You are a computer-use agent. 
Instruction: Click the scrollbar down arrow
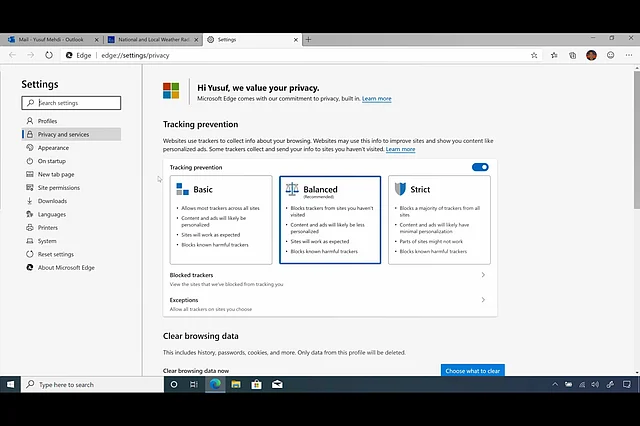pyautogui.click(x=637, y=372)
